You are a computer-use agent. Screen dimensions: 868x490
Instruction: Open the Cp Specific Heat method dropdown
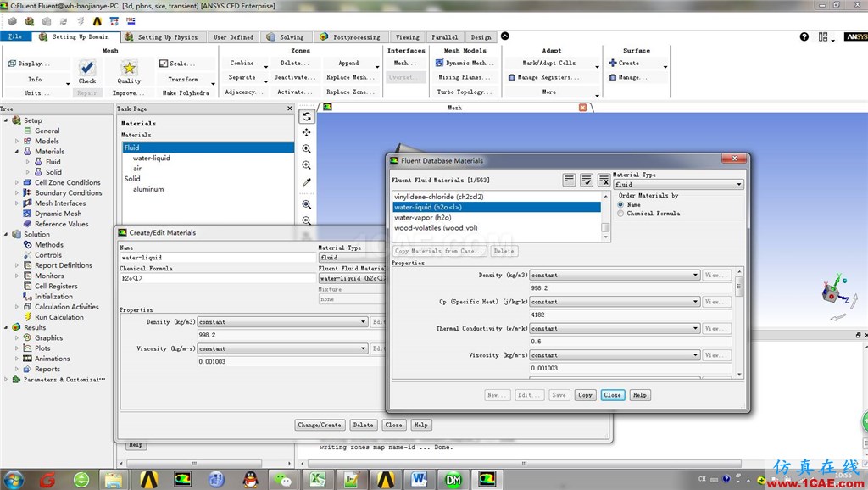pos(615,302)
